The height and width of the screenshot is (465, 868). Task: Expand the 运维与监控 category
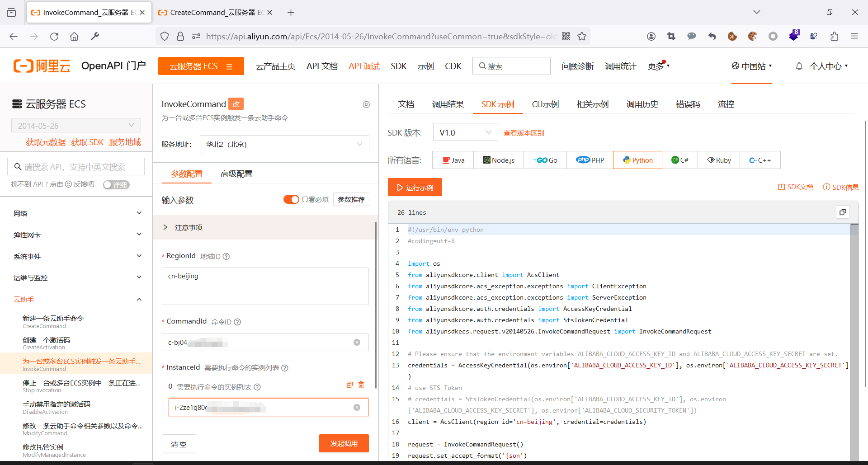(76, 277)
